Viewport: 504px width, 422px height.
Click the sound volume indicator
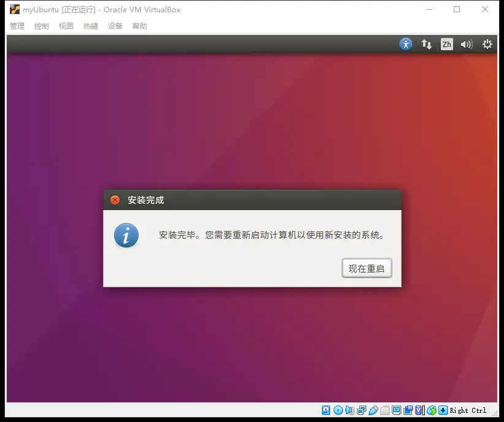467,44
